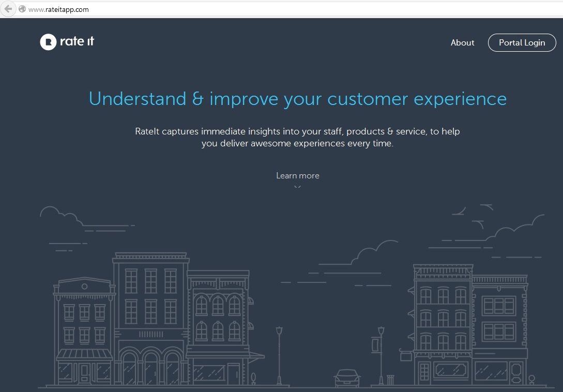Click the Learn more link
The height and width of the screenshot is (392, 563).
pyautogui.click(x=298, y=176)
